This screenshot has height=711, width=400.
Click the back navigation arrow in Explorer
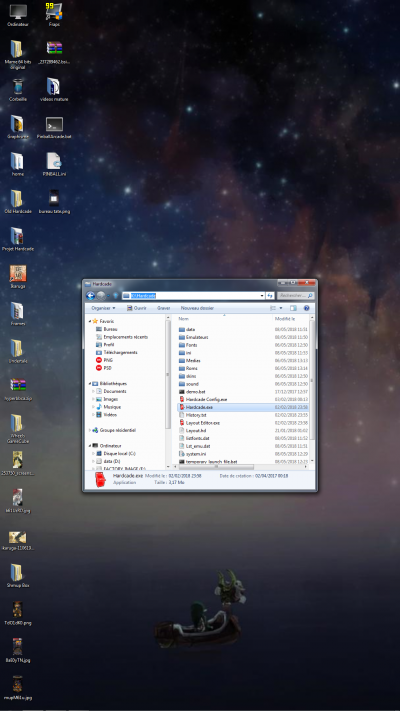(x=90, y=296)
